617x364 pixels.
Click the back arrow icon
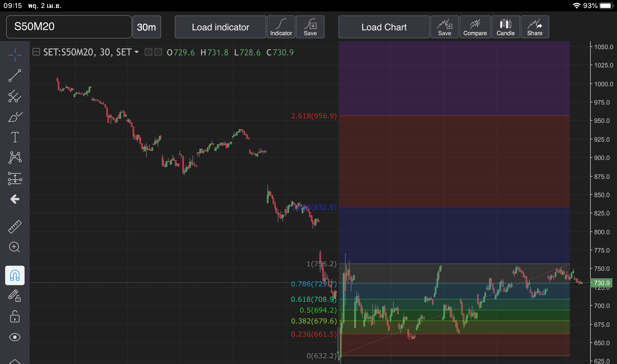15,199
